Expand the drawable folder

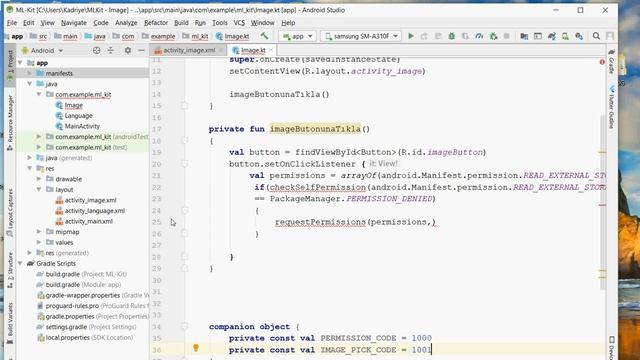(39, 179)
